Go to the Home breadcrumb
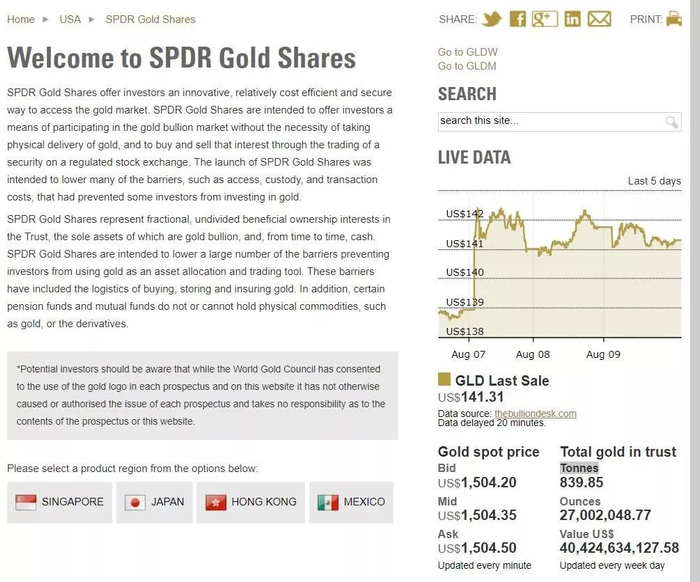The image size is (700, 582). 21,19
